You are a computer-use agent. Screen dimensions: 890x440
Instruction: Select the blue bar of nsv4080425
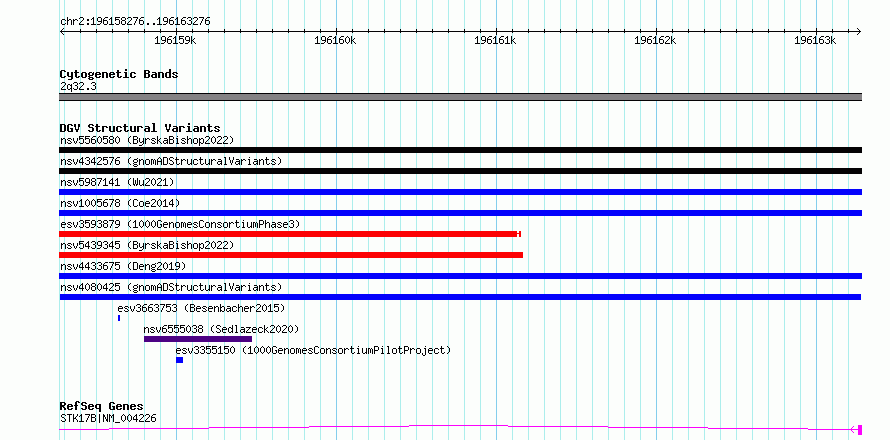(x=460, y=297)
